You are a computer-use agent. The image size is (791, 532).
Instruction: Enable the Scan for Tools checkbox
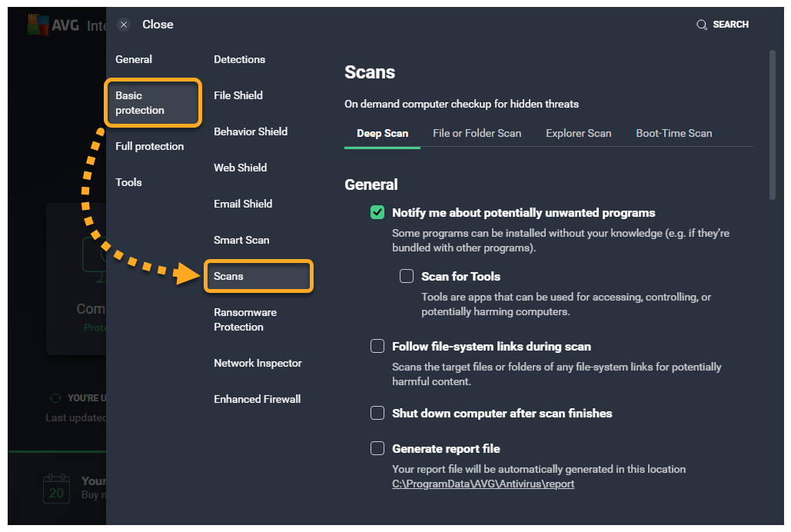point(407,276)
